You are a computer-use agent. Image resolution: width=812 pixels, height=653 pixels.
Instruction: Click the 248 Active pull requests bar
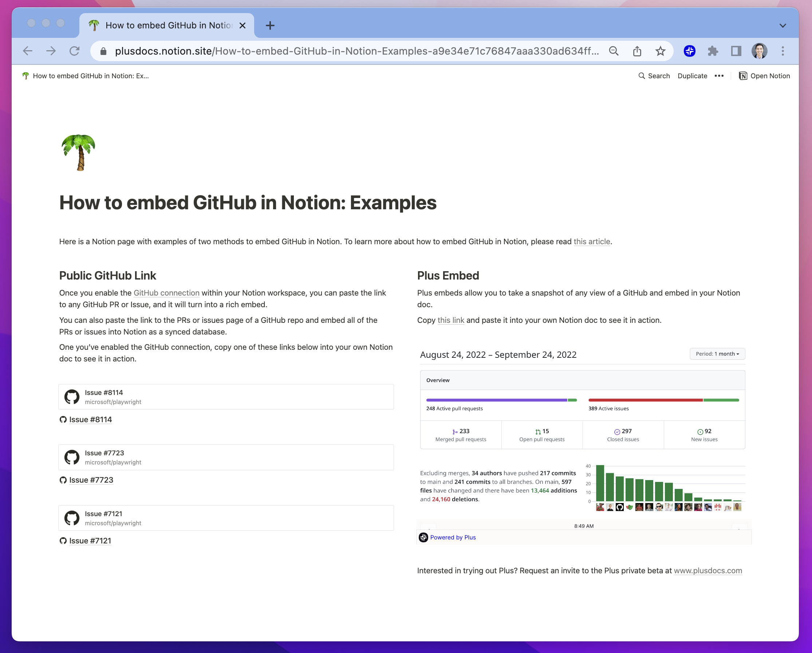click(x=501, y=400)
